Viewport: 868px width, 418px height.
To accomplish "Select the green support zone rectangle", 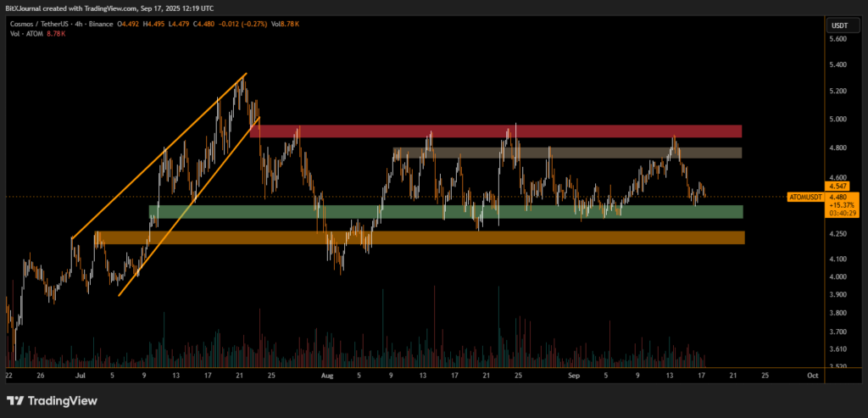I will click(x=445, y=212).
